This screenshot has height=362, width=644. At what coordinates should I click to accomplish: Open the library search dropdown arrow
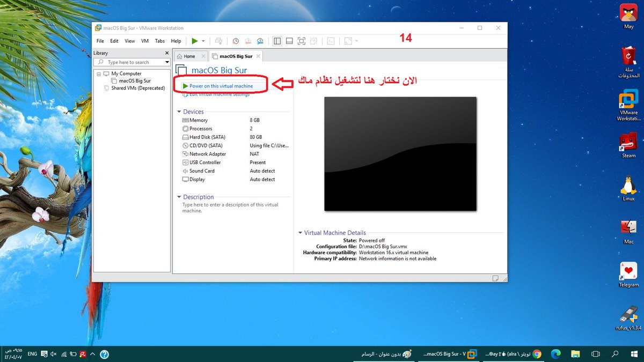[167, 62]
